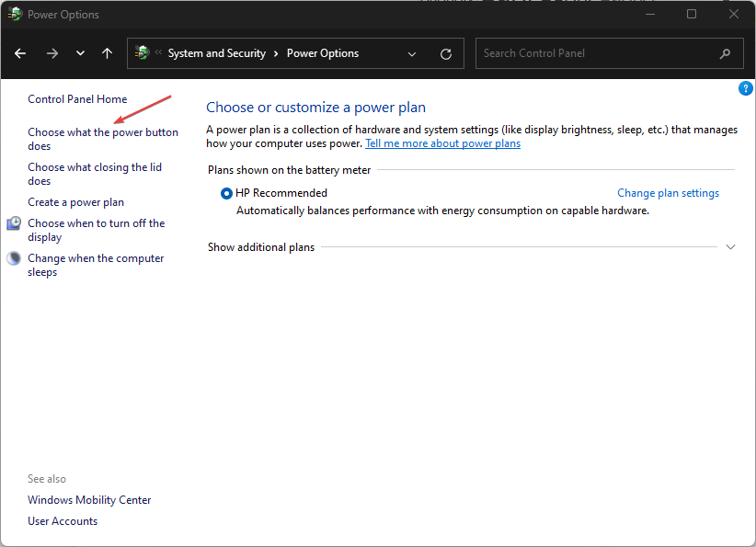Click the clock icon beside turn off display option
Image resolution: width=756 pixels, height=547 pixels.
(14, 222)
